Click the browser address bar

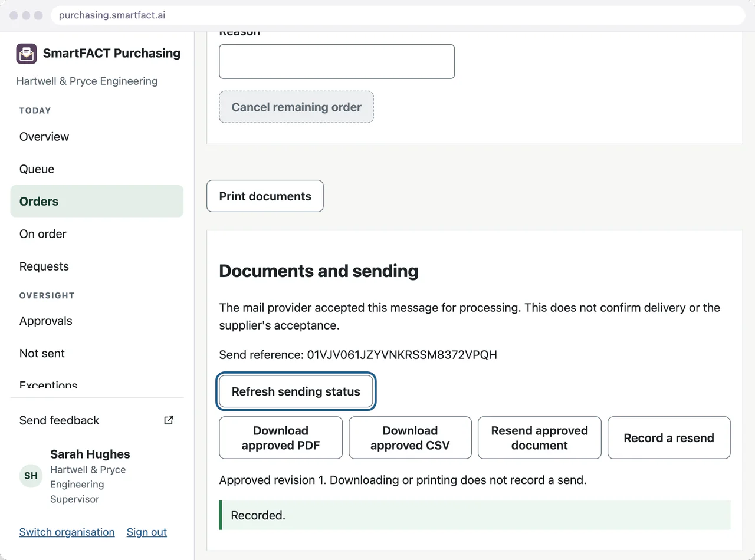click(x=398, y=15)
